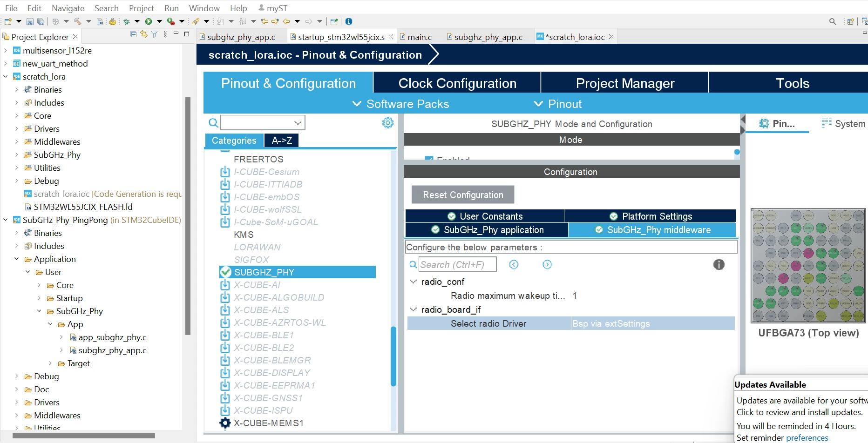Screen dimensions: 868x443
Task: Click Collapse All in Project Explorer
Action: [133, 34]
